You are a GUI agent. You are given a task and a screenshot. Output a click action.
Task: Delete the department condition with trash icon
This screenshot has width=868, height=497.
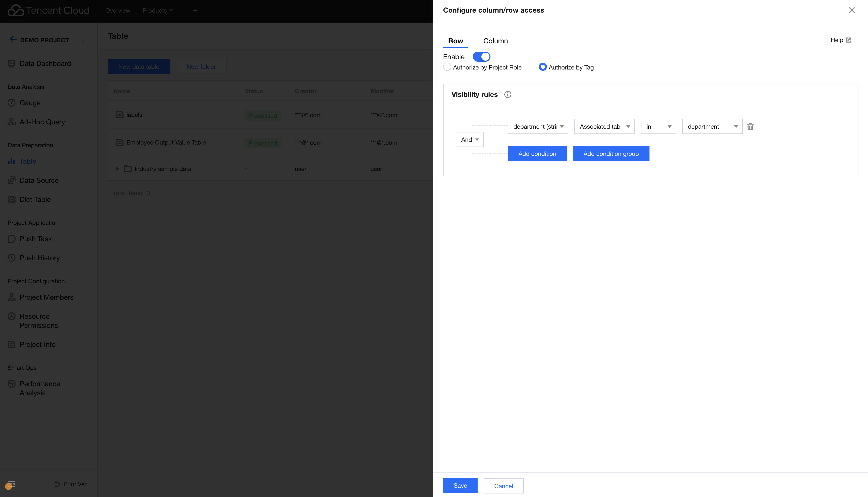(x=750, y=127)
